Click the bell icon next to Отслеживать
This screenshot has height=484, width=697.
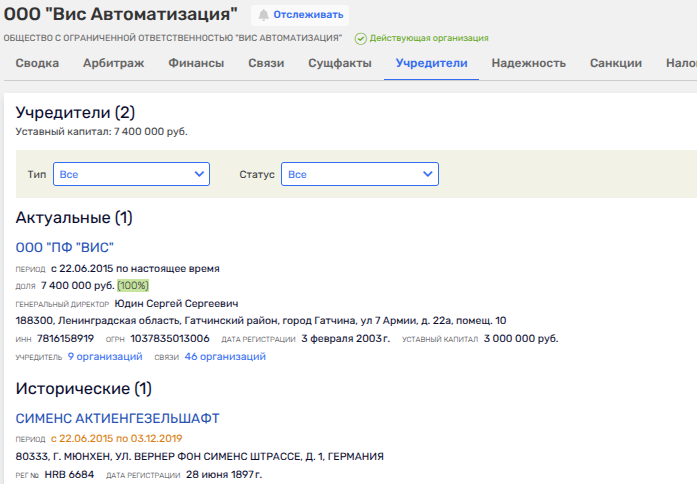pyautogui.click(x=264, y=15)
